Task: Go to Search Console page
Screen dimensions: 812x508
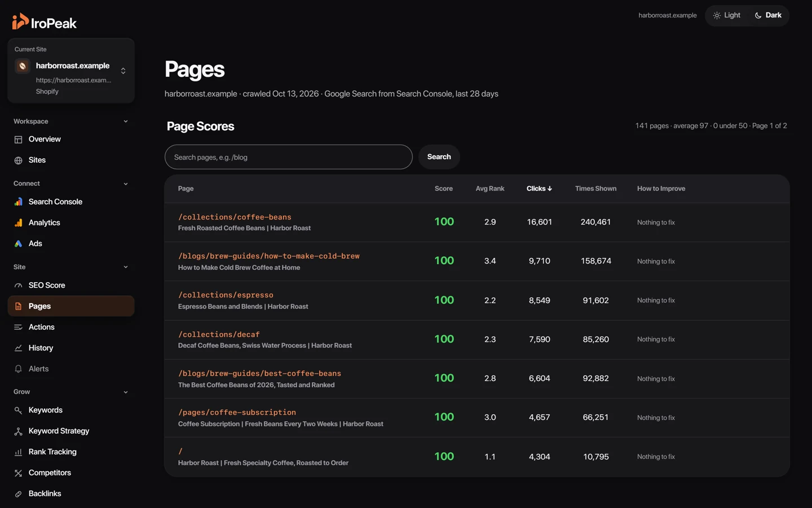Action: pos(71,202)
